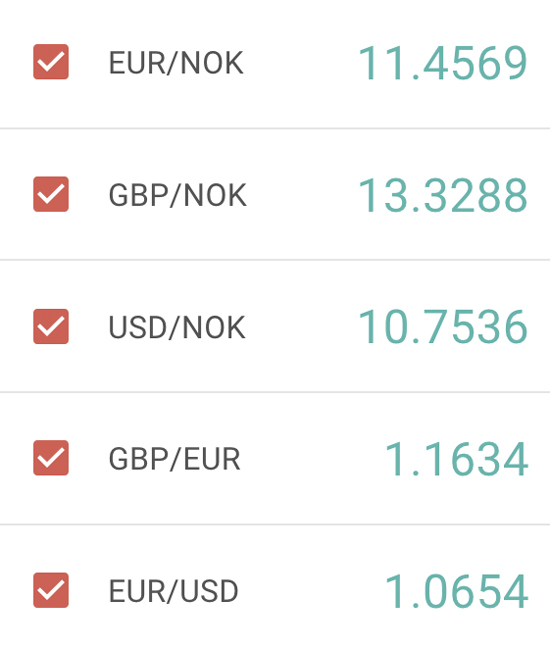The height and width of the screenshot is (650, 550).
Task: Toggle the EUR/USD checkbox
Action: [51, 590]
